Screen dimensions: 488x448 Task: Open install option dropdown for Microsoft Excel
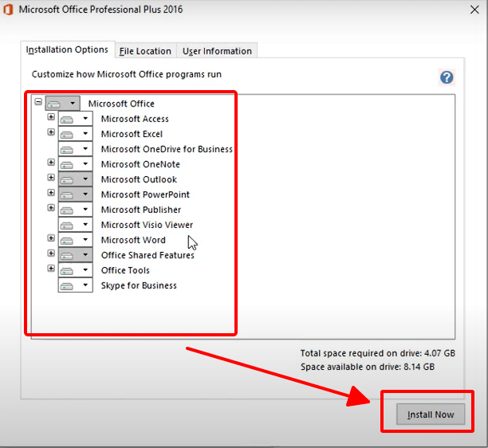75,134
